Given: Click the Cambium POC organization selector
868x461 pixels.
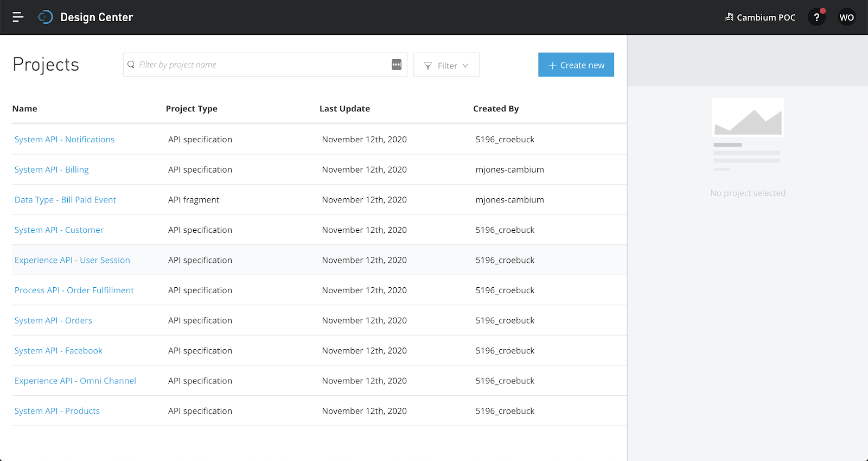Looking at the screenshot, I should coord(761,17).
